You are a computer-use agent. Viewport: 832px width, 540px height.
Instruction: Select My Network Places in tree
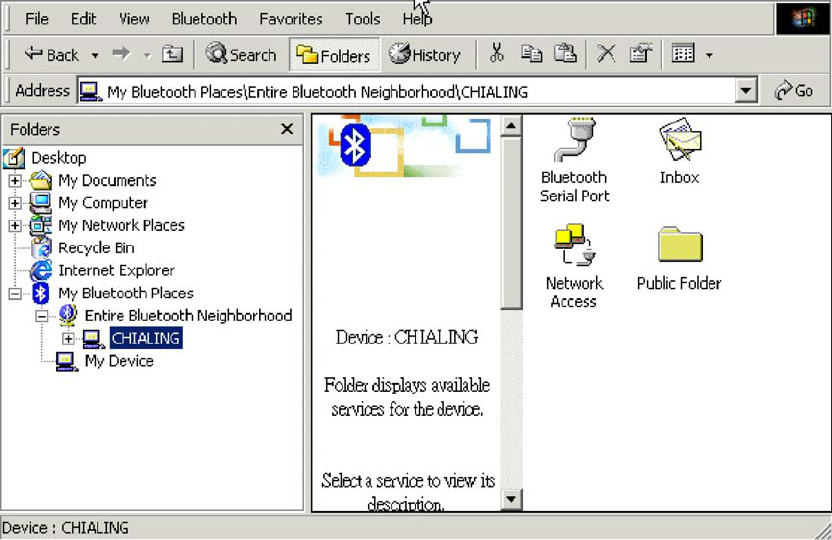122,225
